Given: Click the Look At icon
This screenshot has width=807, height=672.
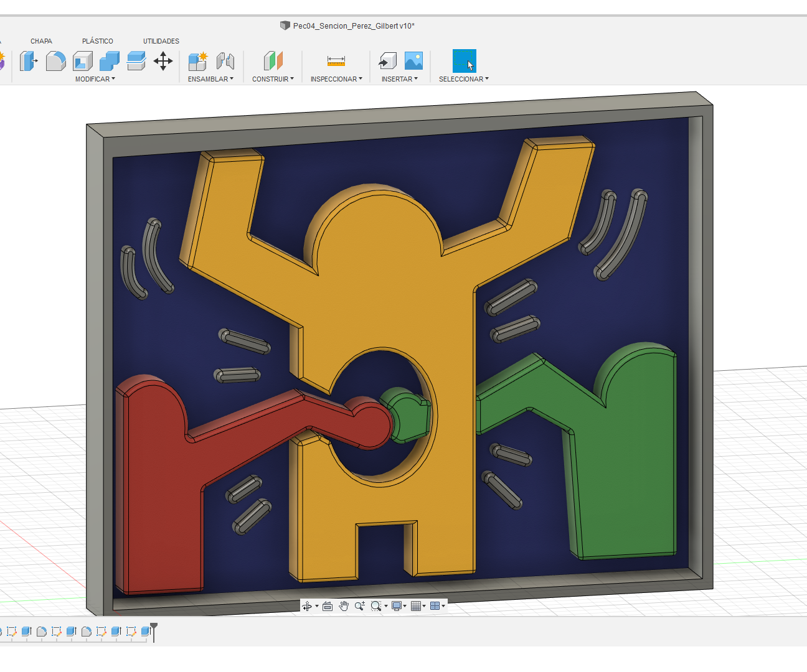Looking at the screenshot, I should click(328, 605).
